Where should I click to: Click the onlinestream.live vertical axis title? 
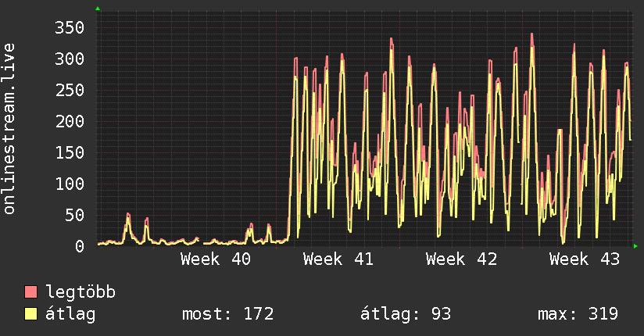[x=9, y=129]
